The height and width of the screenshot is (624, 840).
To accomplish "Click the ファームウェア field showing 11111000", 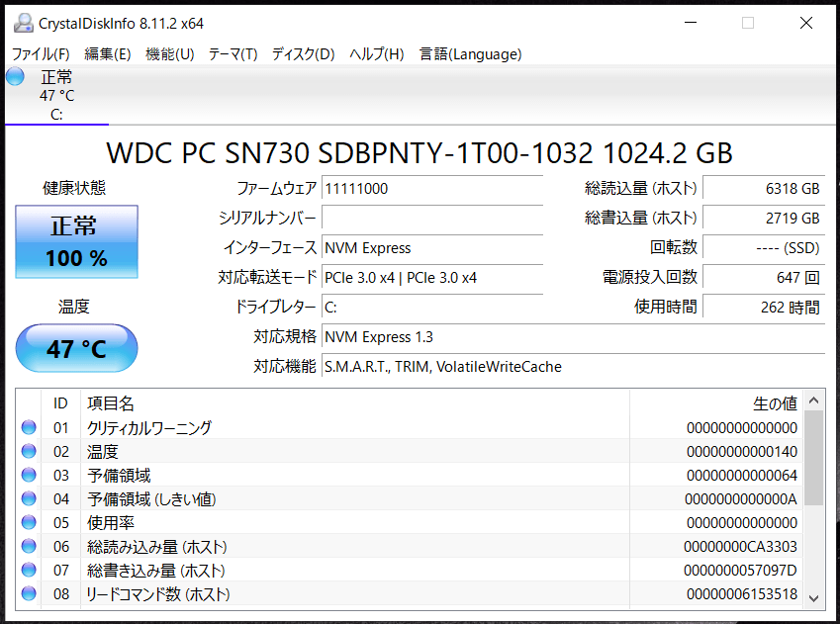I will coord(432,189).
